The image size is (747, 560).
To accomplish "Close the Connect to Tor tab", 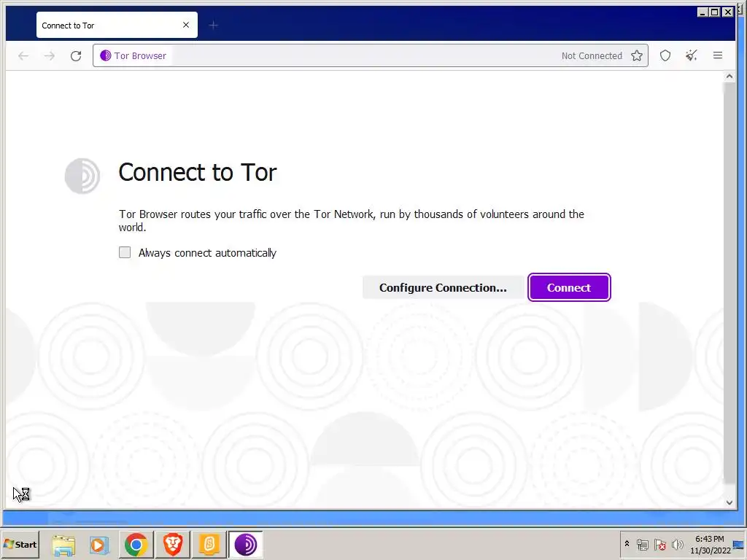I will [x=186, y=25].
